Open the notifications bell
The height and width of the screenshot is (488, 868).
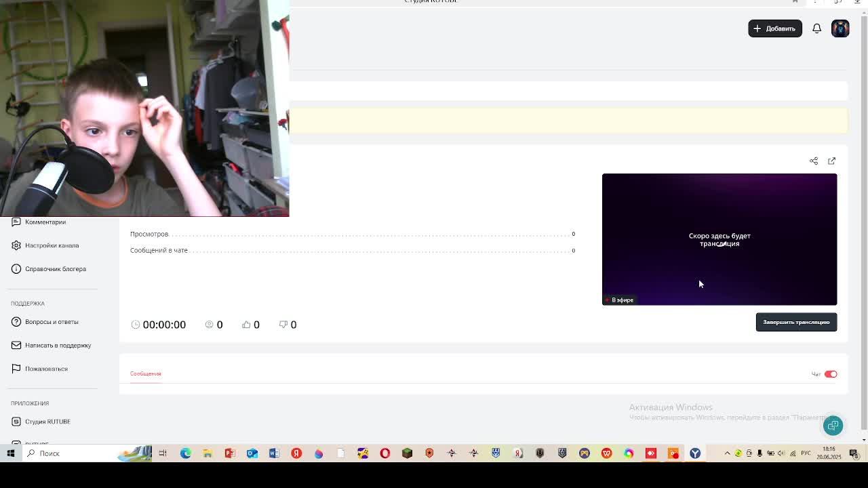[817, 28]
